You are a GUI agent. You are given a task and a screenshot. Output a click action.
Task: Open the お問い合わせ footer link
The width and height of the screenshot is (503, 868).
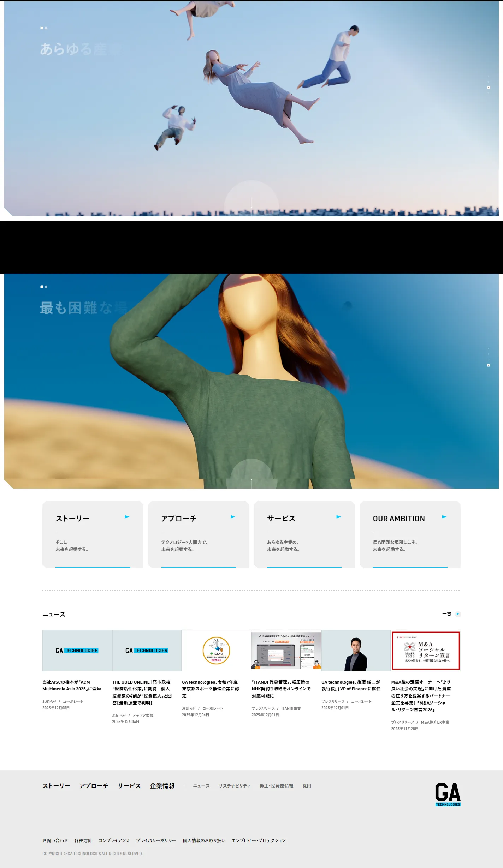tap(55, 840)
